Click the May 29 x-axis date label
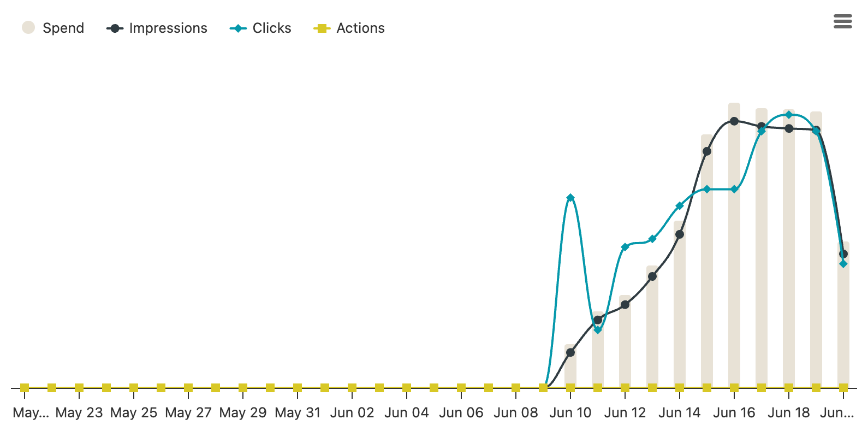868x437 pixels. point(243,413)
